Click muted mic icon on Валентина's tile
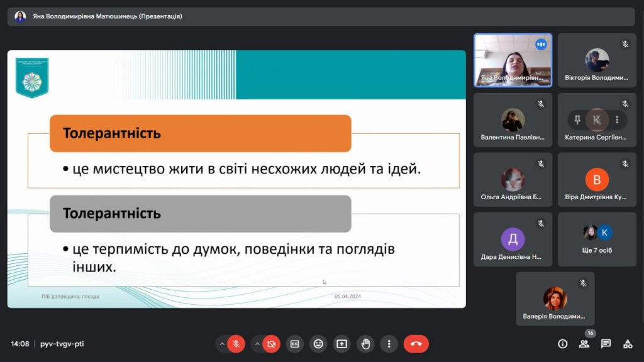 click(x=541, y=104)
